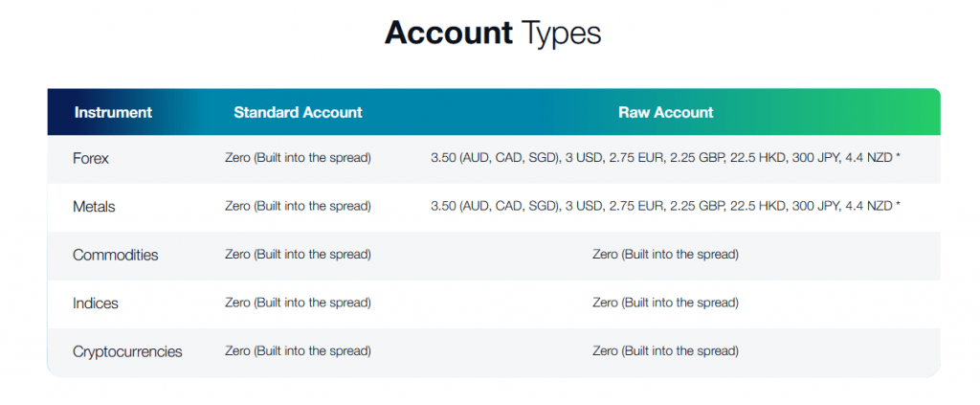Select the Standard Account column header

coord(298,112)
